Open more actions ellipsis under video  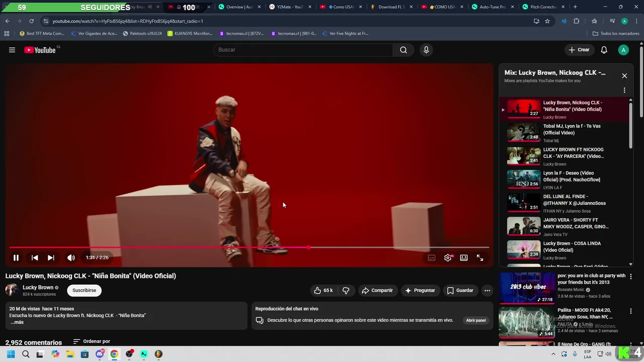(x=487, y=290)
